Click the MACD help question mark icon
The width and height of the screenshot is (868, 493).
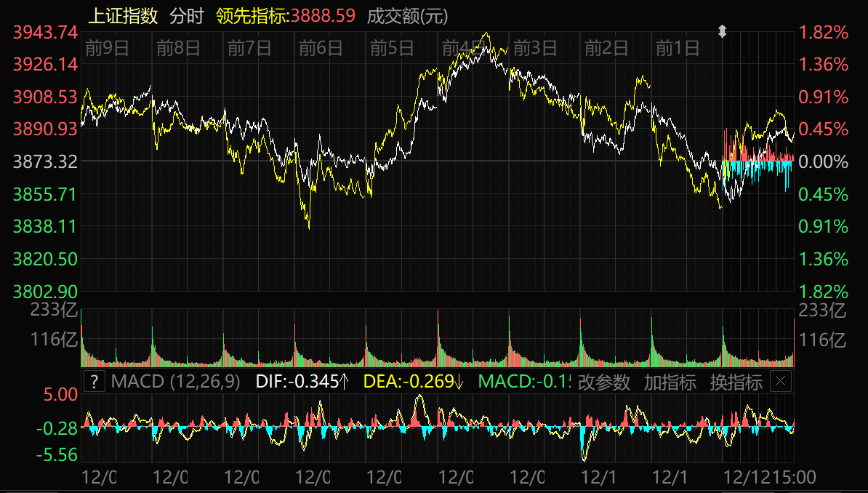point(95,381)
